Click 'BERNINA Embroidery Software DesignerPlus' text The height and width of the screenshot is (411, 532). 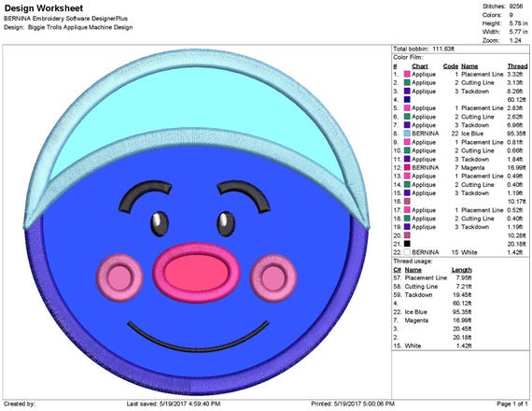tap(66, 19)
